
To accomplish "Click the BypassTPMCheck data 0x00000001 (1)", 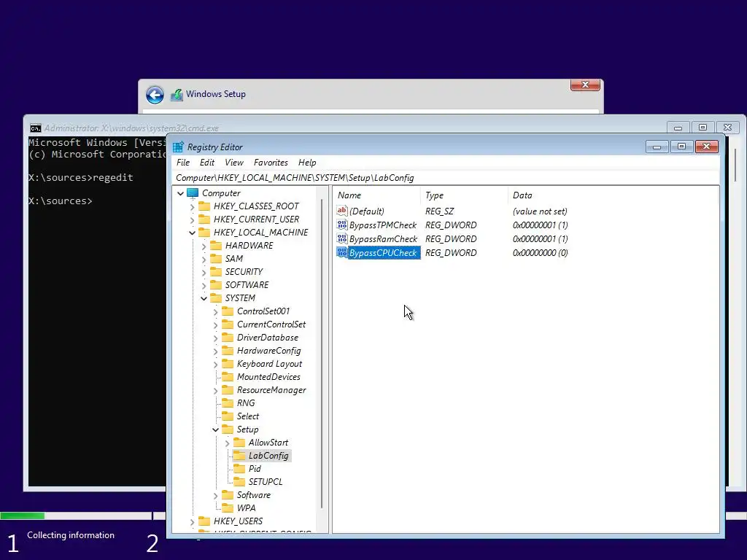I will 541,225.
